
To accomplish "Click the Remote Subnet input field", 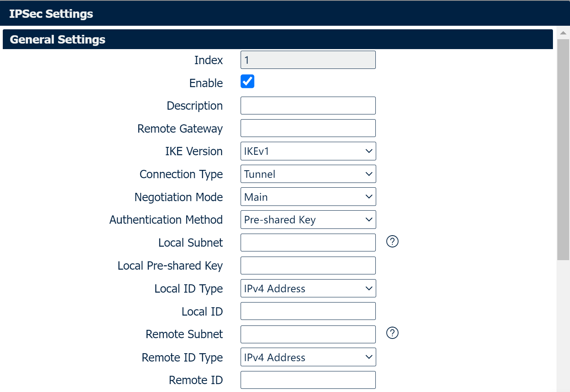I will click(x=308, y=335).
